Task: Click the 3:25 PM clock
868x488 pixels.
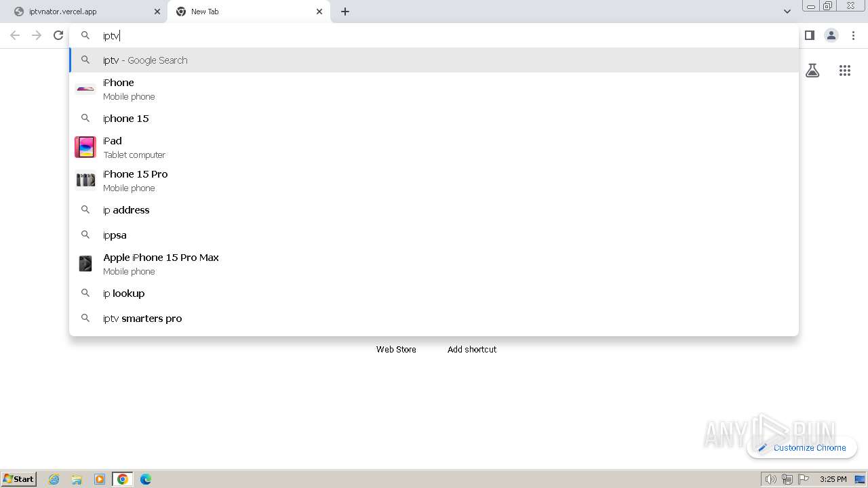Action: pos(833,479)
